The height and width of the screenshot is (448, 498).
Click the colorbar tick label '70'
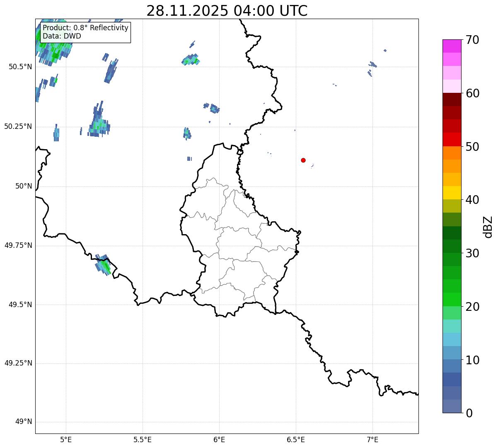click(x=472, y=40)
